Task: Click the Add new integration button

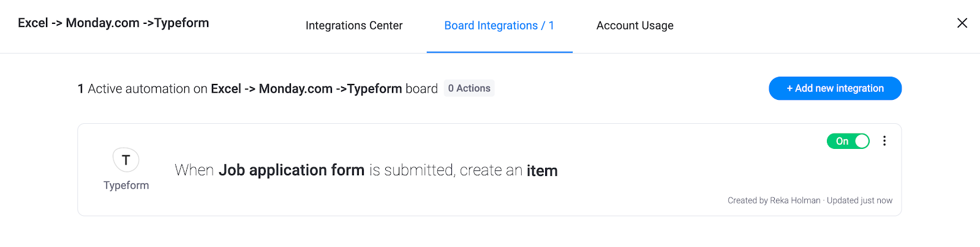Action: coord(835,88)
